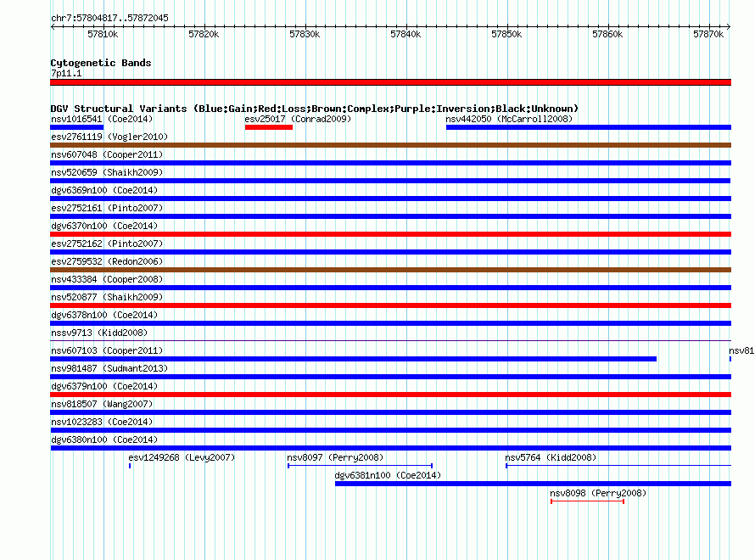Click the DGV Structural Variants track title
This screenshot has width=755, height=560.
pyautogui.click(x=315, y=109)
